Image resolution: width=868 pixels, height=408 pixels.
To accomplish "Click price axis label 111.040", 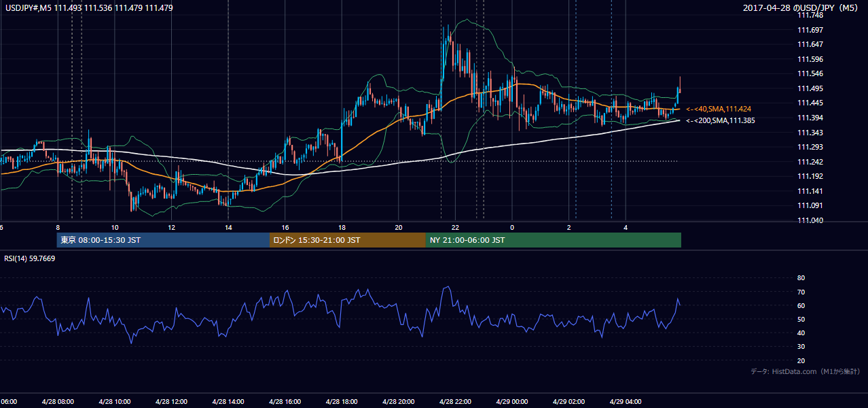I will click(x=811, y=220).
